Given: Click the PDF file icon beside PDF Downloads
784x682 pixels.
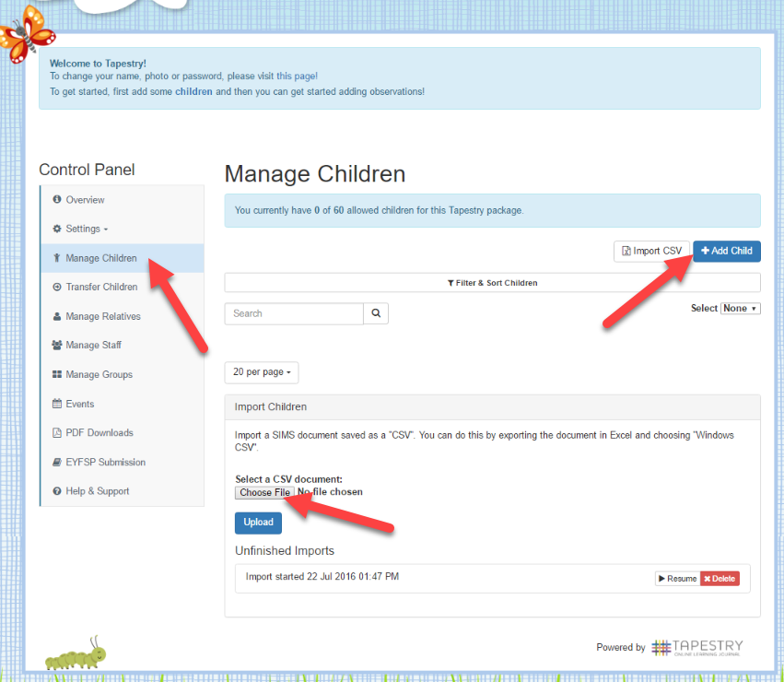Looking at the screenshot, I should (x=57, y=432).
